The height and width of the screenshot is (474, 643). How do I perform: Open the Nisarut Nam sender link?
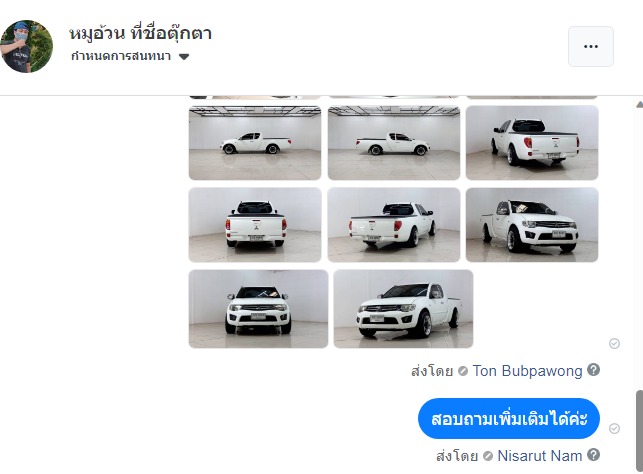click(x=539, y=456)
